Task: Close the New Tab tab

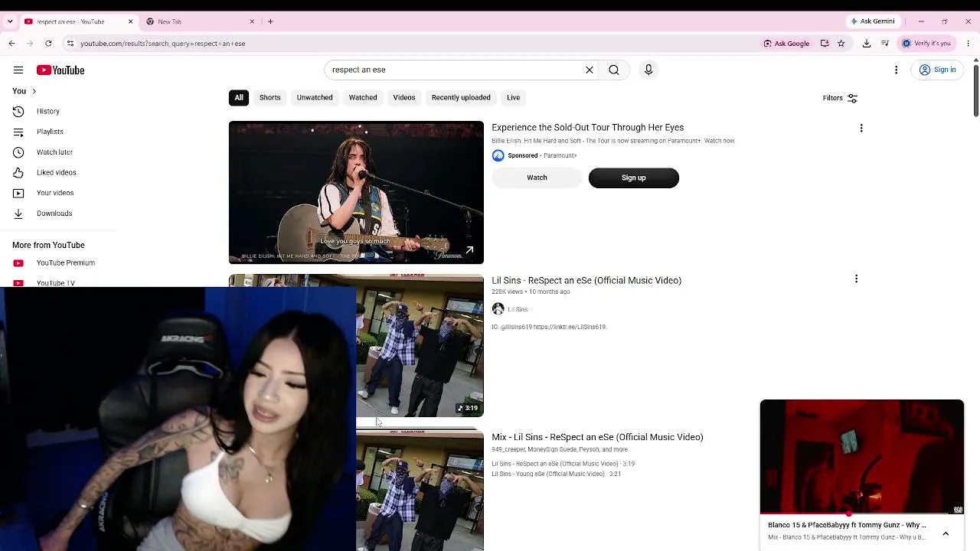Action: point(252,21)
